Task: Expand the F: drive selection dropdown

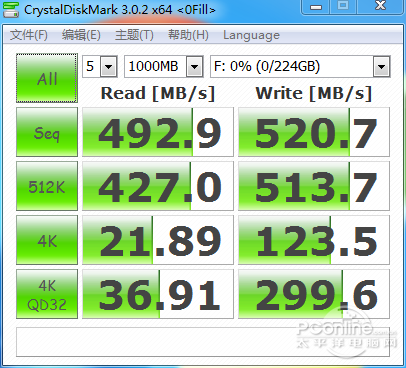Action: point(381,67)
